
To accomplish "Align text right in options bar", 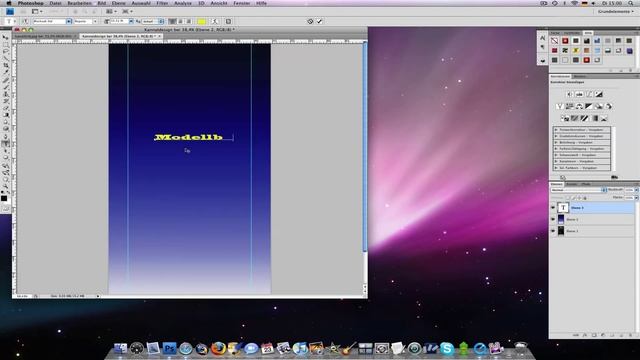I will [x=188, y=21].
